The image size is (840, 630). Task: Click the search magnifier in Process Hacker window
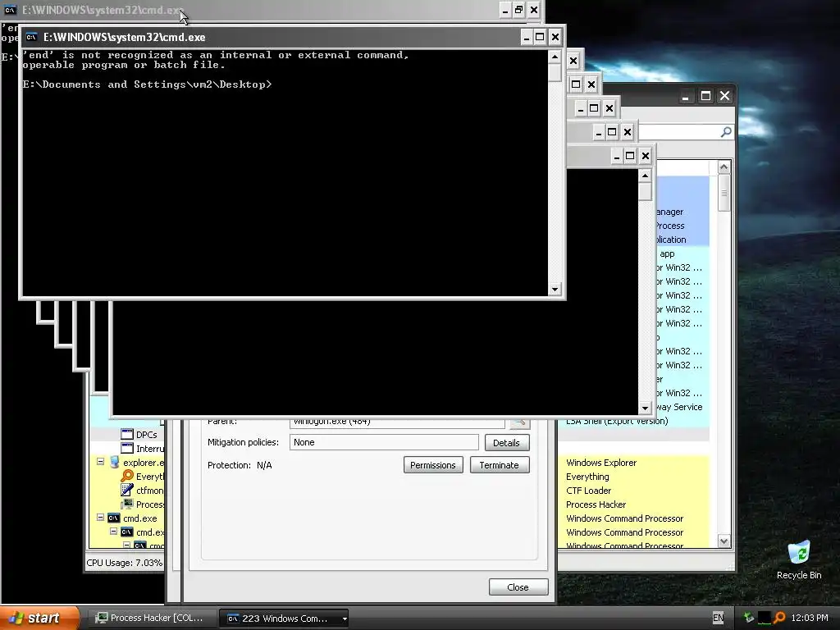pyautogui.click(x=726, y=132)
